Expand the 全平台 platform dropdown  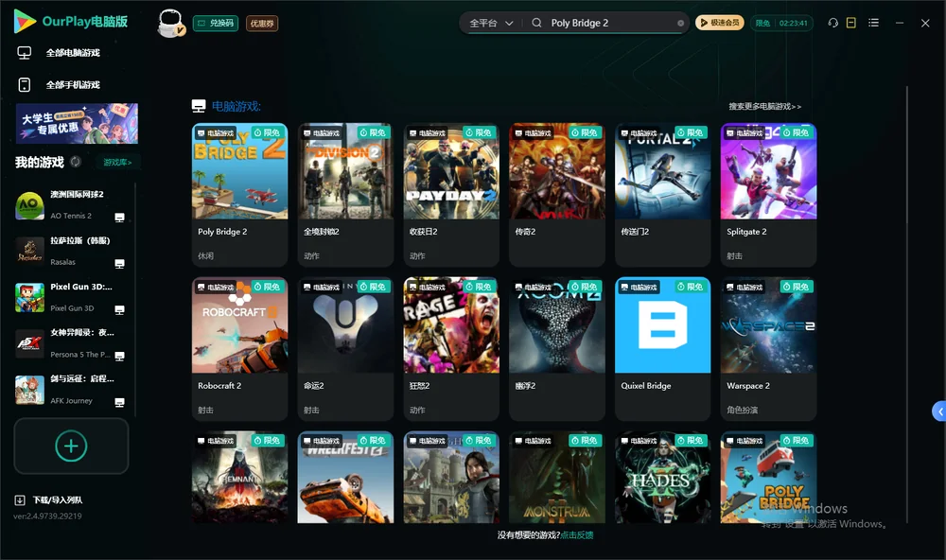point(491,23)
